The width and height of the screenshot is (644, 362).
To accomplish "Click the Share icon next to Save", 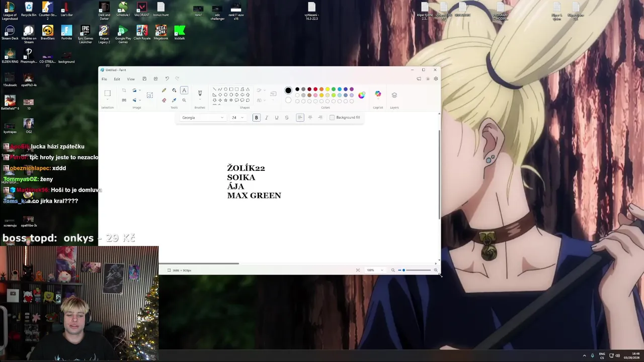I will (156, 79).
